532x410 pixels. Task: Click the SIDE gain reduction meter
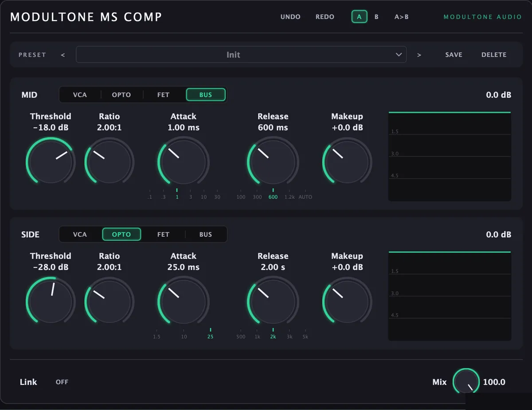pos(450,296)
